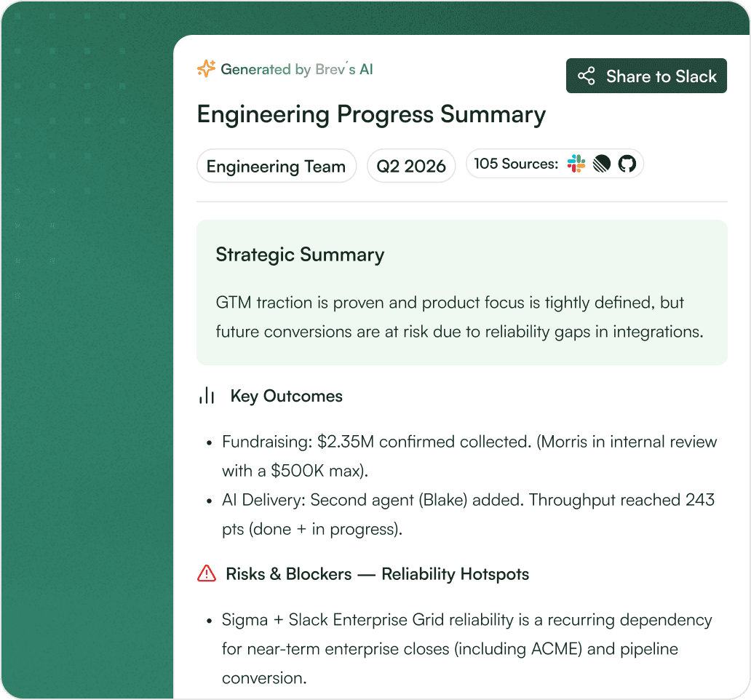Open the GitHub source icon

tap(627, 164)
